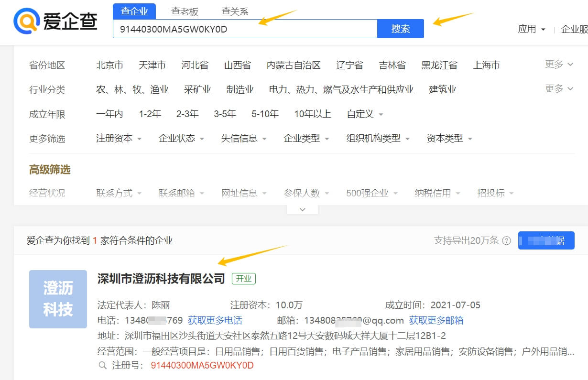Choose 10年以上 establishment period
The image size is (588, 380).
point(313,114)
